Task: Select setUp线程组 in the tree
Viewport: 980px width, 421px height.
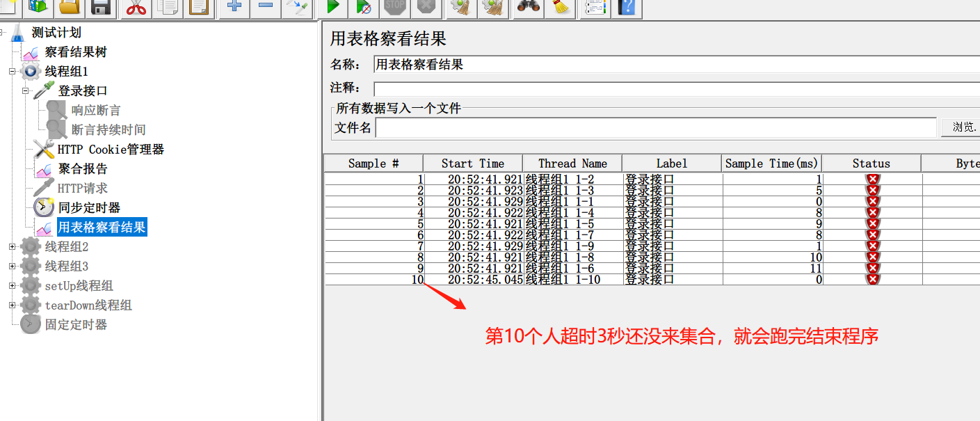Action: (79, 286)
